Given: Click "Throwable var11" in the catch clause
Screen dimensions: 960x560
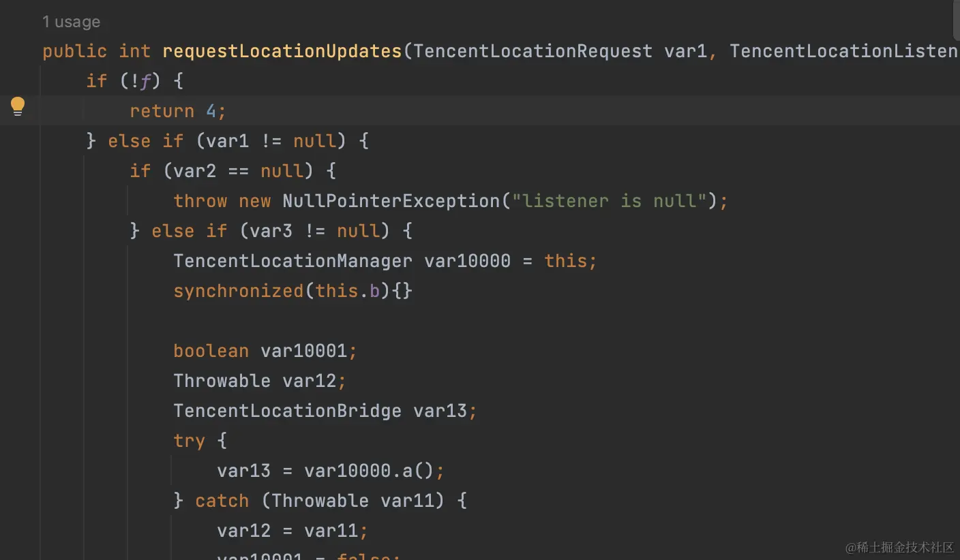Looking at the screenshot, I should 353,501.
